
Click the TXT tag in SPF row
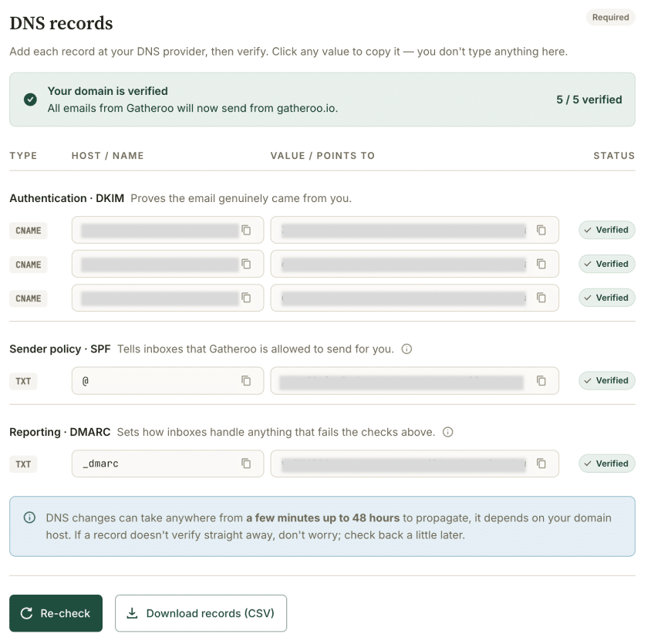(x=23, y=381)
